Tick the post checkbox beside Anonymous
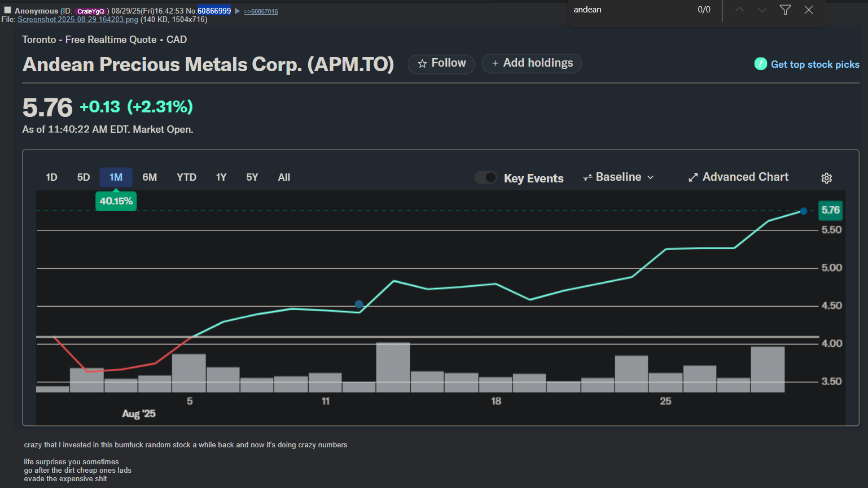Screen dimensions: 868x488 tap(7, 10)
